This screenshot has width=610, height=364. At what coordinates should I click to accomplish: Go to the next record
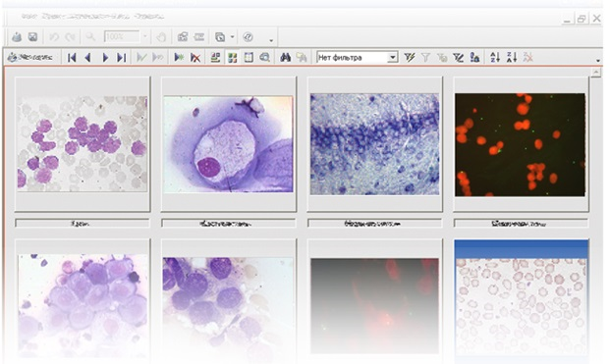[105, 58]
